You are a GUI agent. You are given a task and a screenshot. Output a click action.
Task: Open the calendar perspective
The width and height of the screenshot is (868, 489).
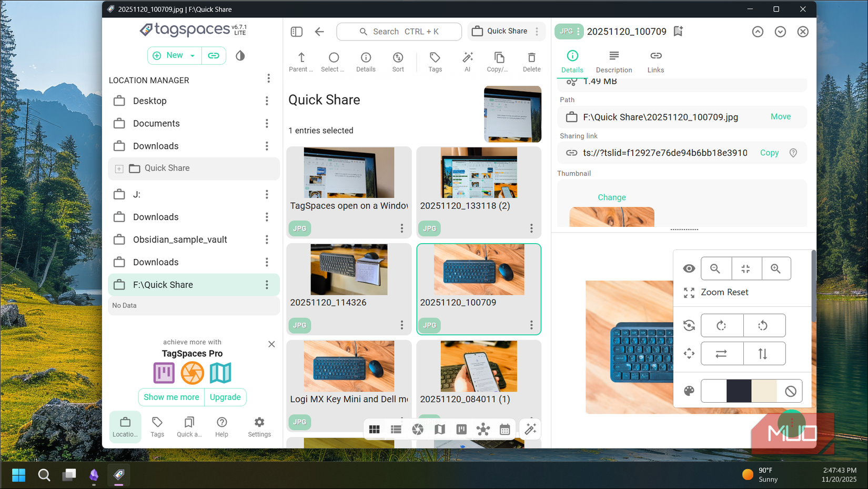point(504,429)
